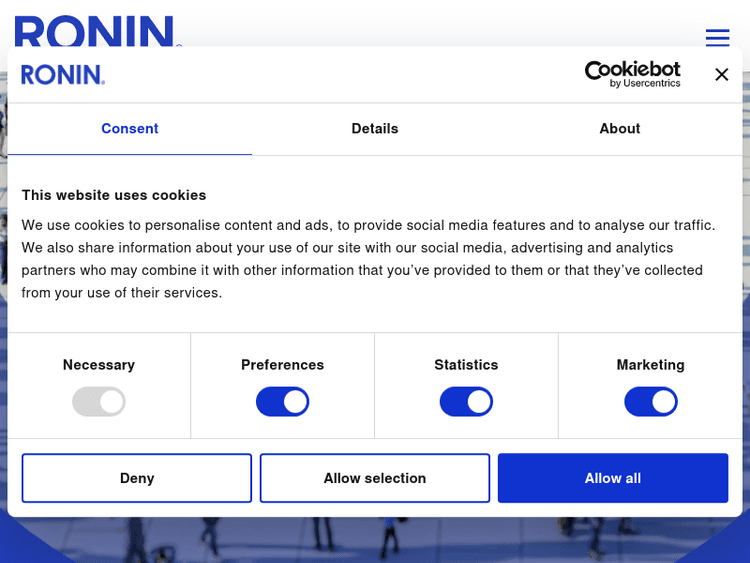The height and width of the screenshot is (563, 750).
Task: Close the cookie consent dialog
Action: click(721, 75)
